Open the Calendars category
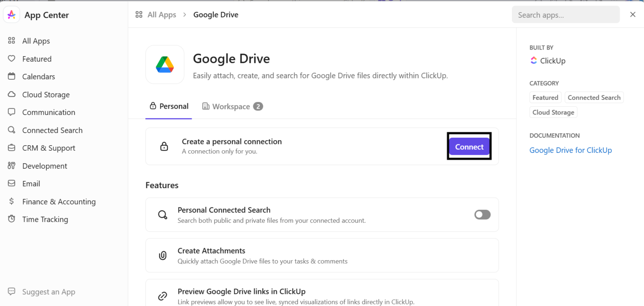This screenshot has width=644, height=306. click(39, 77)
